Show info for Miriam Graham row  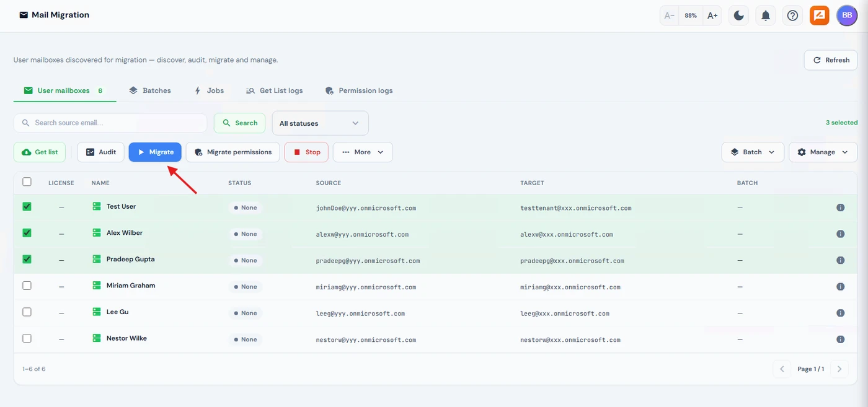(841, 287)
